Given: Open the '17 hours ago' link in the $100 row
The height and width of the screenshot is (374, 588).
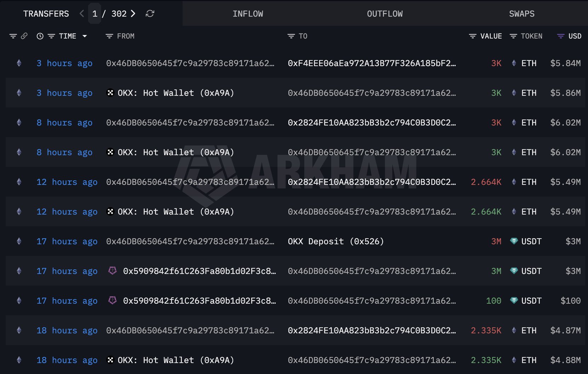Looking at the screenshot, I should click(x=67, y=301).
